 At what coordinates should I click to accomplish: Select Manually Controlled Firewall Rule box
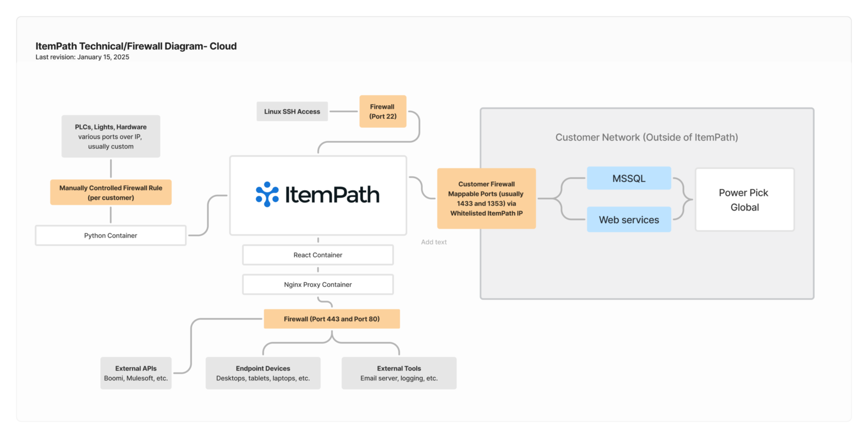point(111,193)
